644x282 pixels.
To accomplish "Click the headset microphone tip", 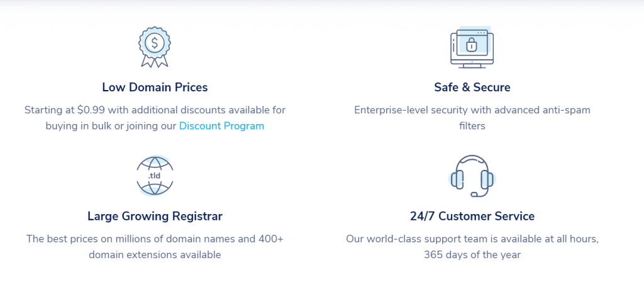I will (x=474, y=194).
